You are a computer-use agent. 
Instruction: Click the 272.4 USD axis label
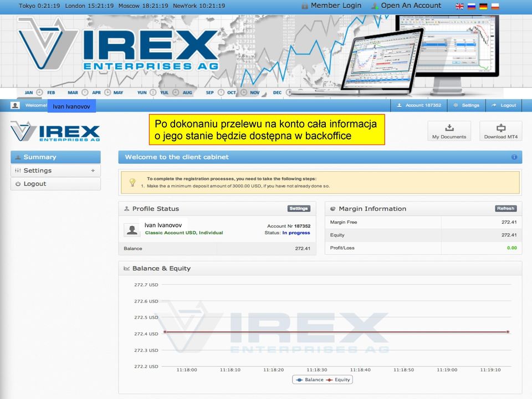146,334
